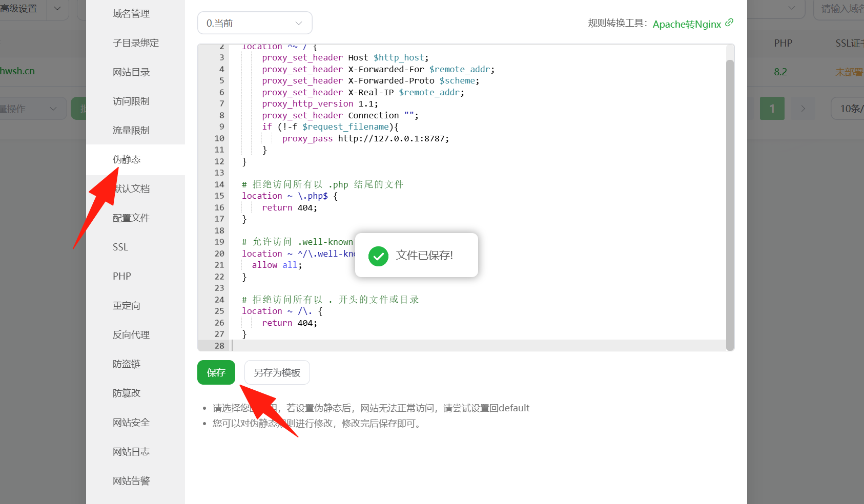
Task: Open 网站告警 section
Action: click(131, 481)
